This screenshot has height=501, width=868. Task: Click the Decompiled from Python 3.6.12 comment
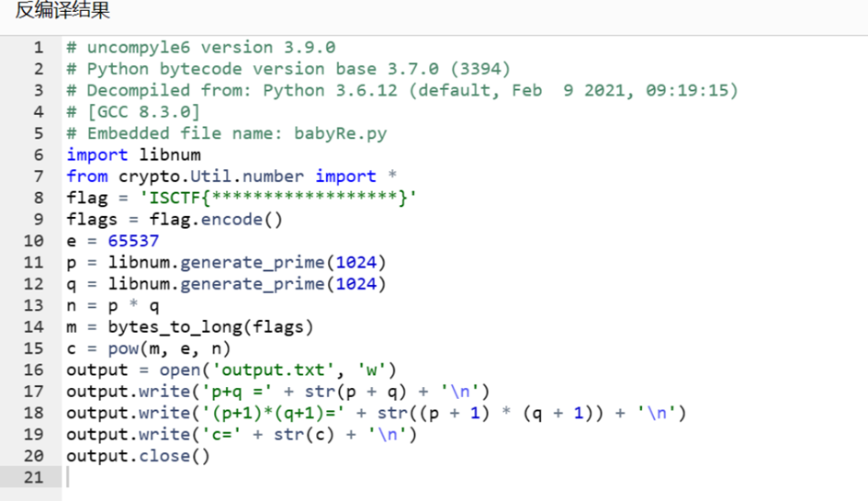402,90
